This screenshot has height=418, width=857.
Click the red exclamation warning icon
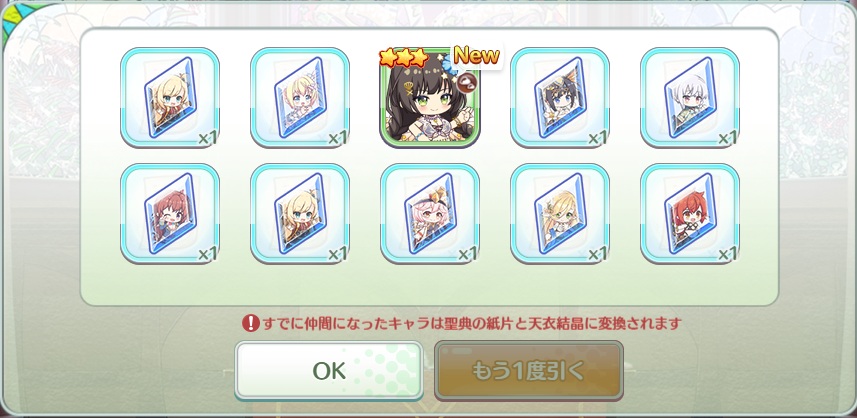point(250,323)
